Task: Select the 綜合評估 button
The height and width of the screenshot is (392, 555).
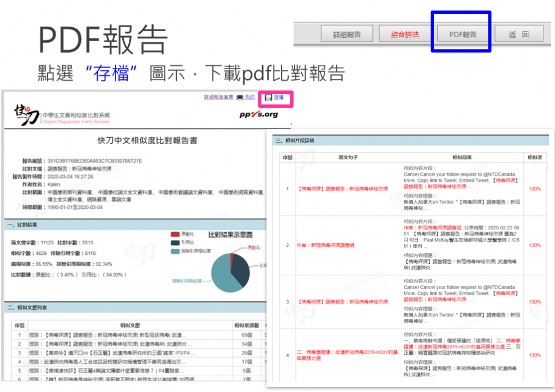Action: [405, 34]
